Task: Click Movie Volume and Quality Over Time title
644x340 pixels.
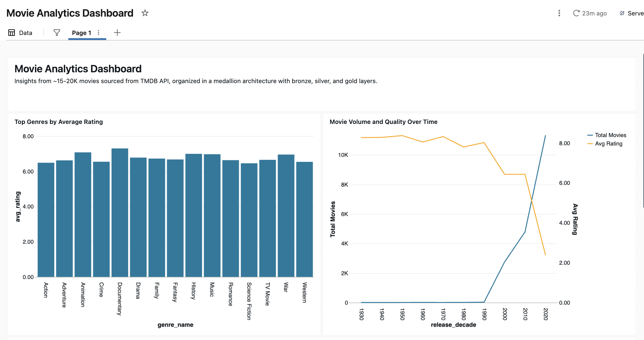Action: [383, 122]
